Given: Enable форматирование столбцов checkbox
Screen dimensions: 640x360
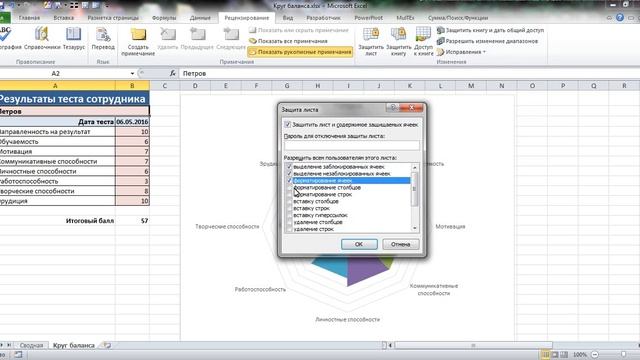Looking at the screenshot, I should 289,187.
